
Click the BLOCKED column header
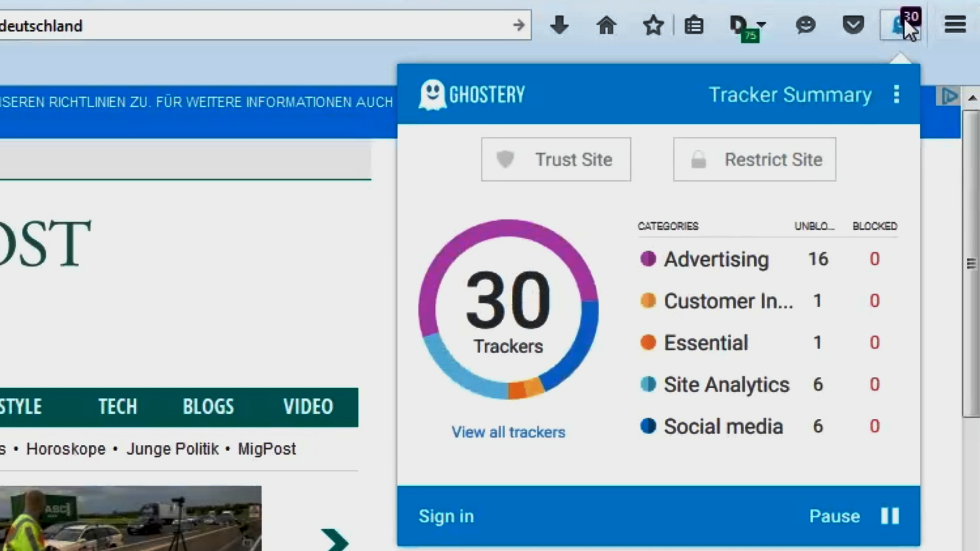click(x=874, y=226)
